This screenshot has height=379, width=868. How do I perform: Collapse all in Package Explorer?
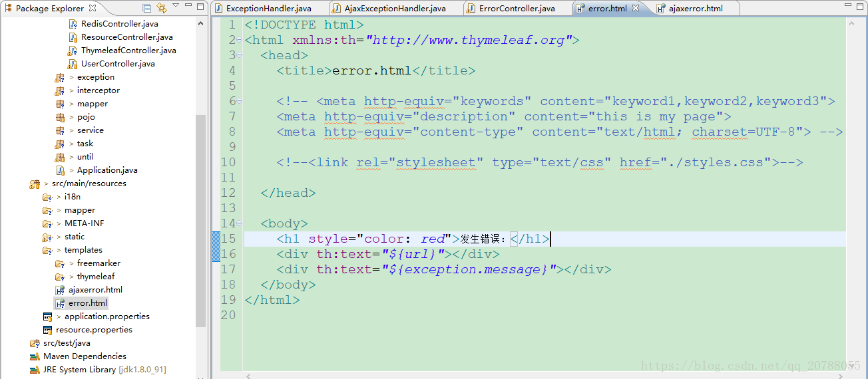tap(147, 8)
